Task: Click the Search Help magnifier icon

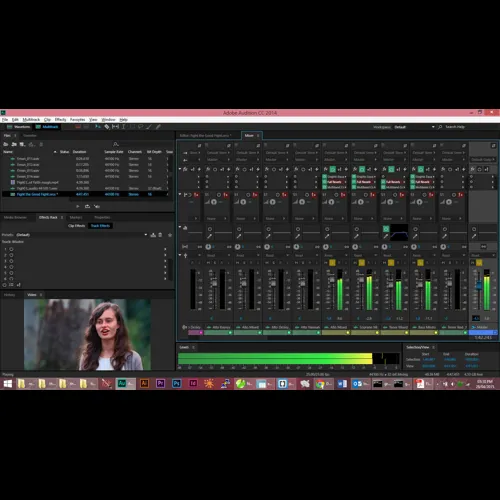Action: 440,127
